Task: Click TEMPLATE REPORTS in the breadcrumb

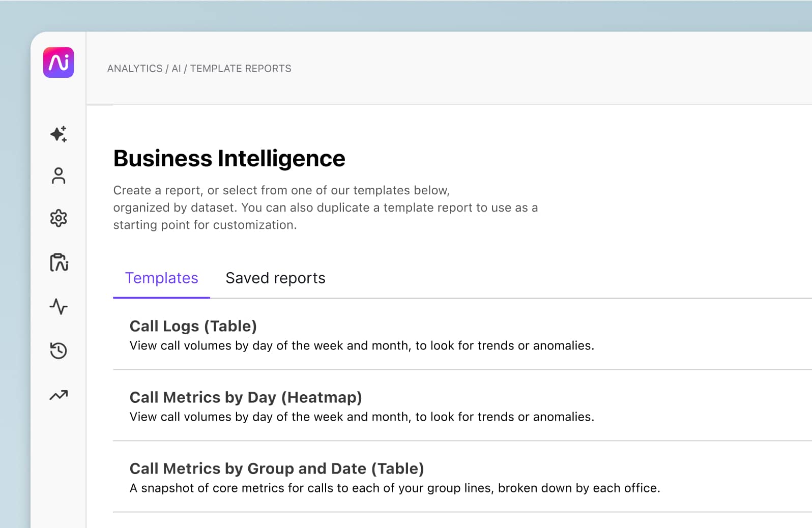Action: [241, 69]
